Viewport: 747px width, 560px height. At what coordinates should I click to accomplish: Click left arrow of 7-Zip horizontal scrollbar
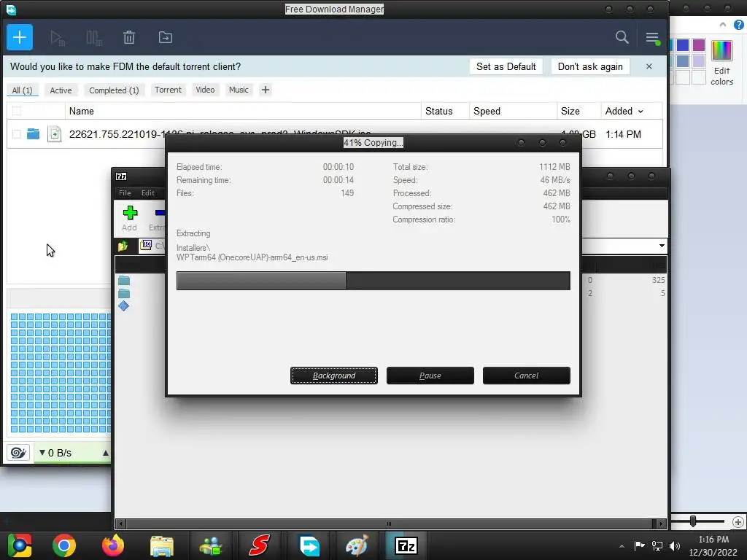121,524
